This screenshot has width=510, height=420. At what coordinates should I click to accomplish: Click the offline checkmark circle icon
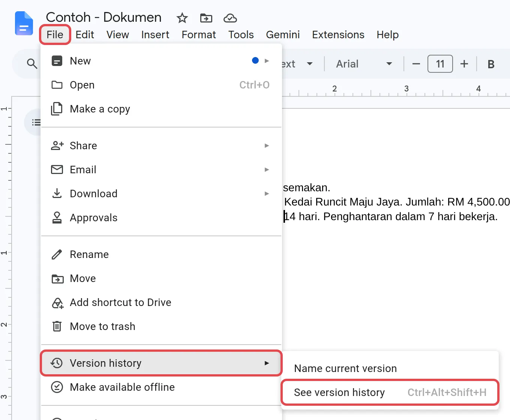click(x=57, y=387)
